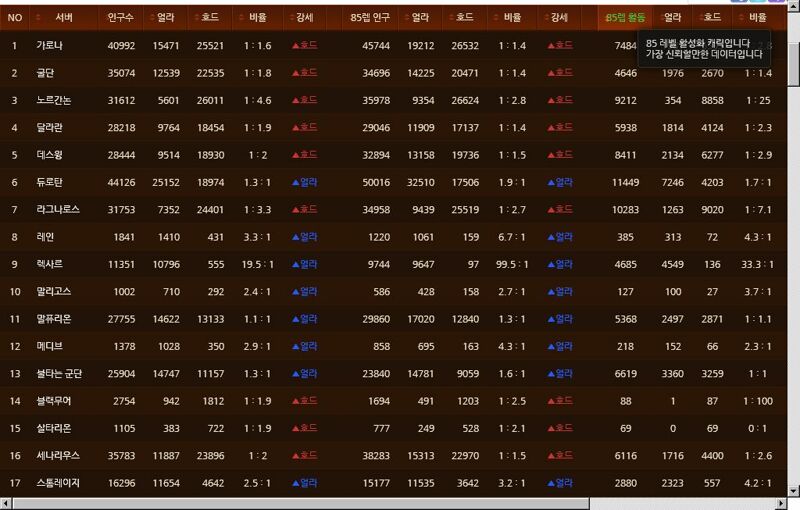Click vertical scrollbar down arrow
Screen dimensions: 800x510
(793, 491)
